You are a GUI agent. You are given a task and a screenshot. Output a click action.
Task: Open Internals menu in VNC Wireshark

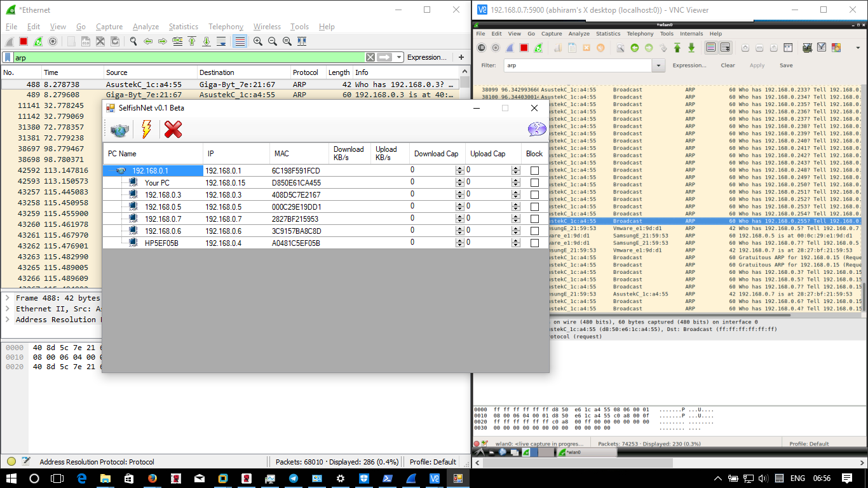tap(691, 34)
